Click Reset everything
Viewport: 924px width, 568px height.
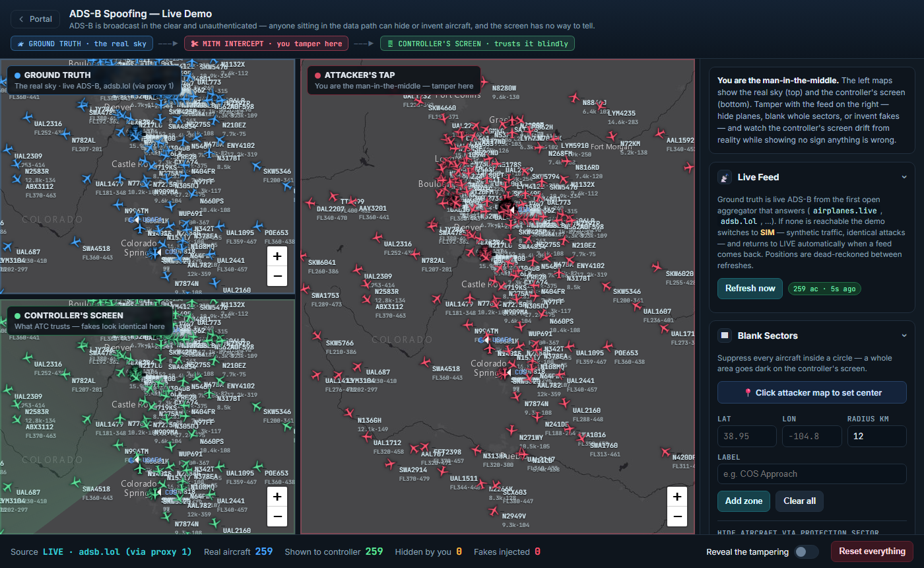tap(872, 551)
